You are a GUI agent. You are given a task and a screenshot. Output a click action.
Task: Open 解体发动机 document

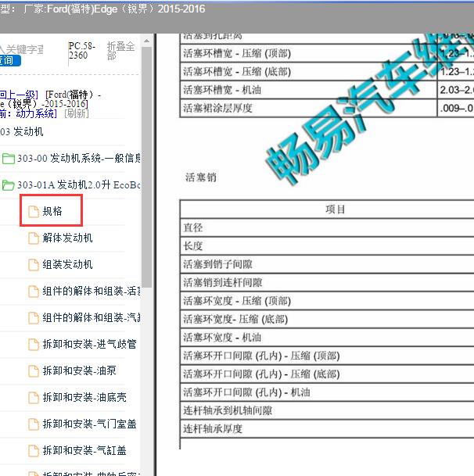(67, 238)
